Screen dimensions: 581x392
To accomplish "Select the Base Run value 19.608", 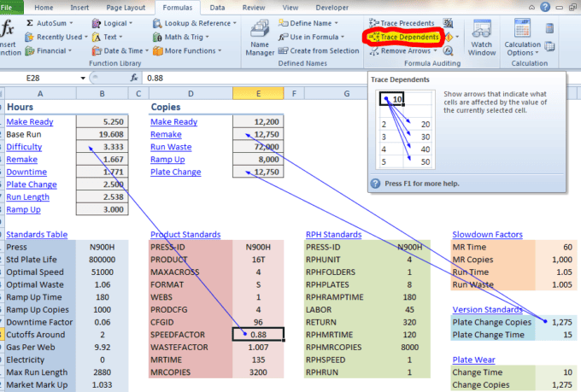I will tap(103, 134).
